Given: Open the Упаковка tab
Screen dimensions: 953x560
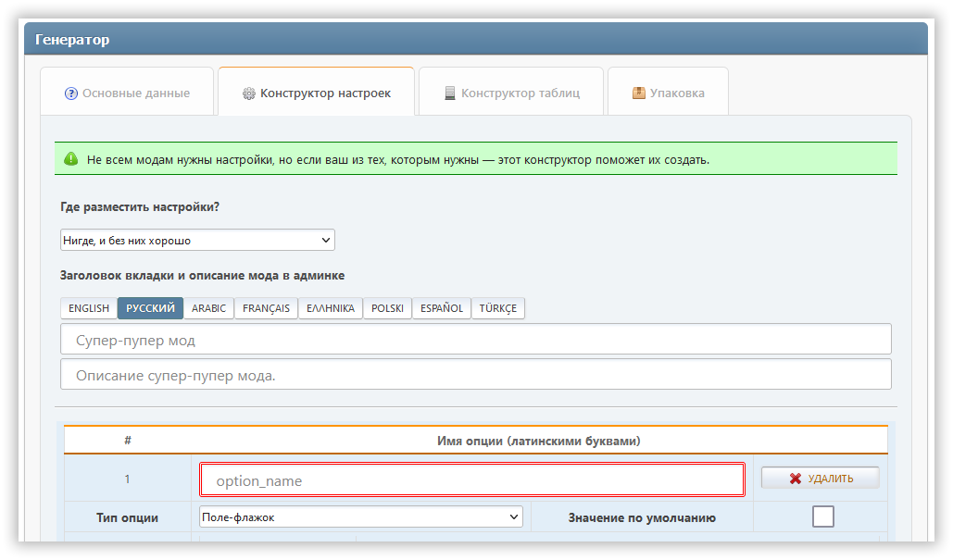Looking at the screenshot, I should [x=667, y=93].
